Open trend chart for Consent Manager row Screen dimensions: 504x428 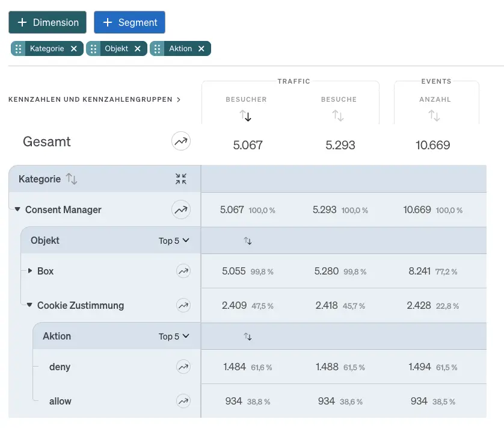(x=180, y=210)
